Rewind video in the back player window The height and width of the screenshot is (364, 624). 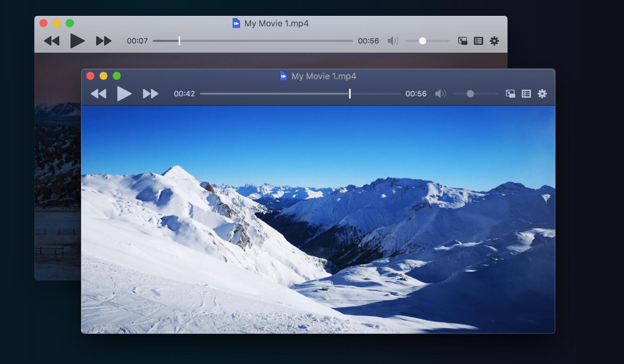tap(52, 41)
